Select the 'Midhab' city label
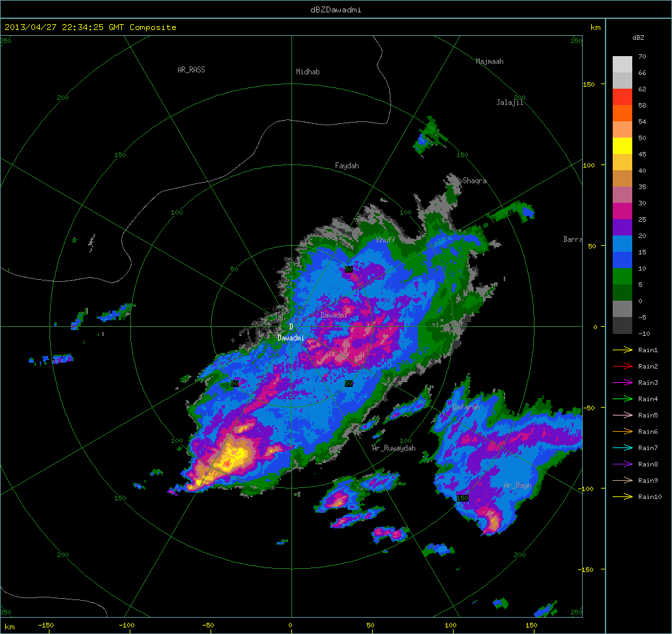 click(x=308, y=72)
